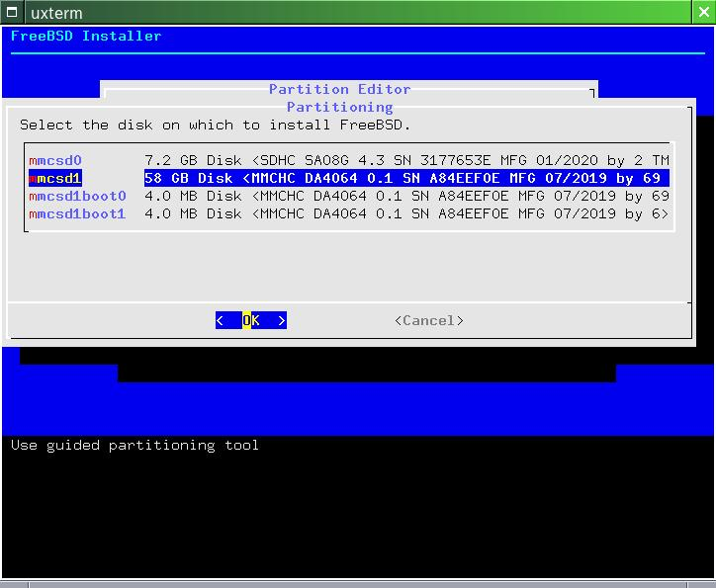The image size is (716, 588).
Task: Click 'Use guided partitioning tool' status line
Action: pyautogui.click(x=134, y=445)
